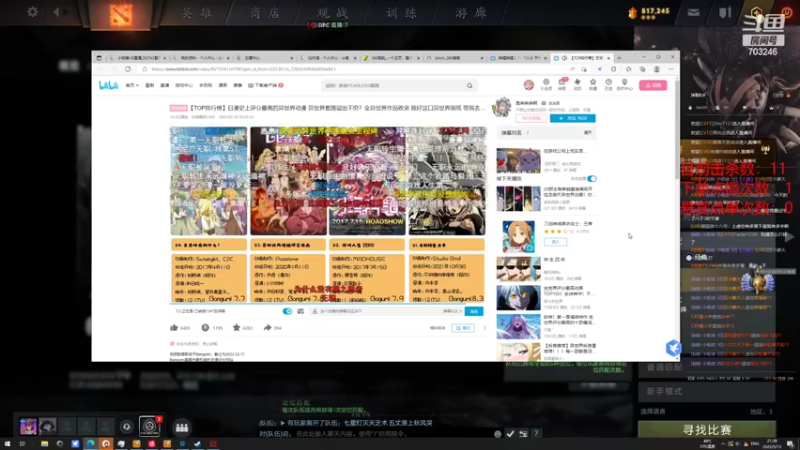Open the 英雄 heroes tab in Dota 2
This screenshot has width=800, height=450.
[x=197, y=13]
